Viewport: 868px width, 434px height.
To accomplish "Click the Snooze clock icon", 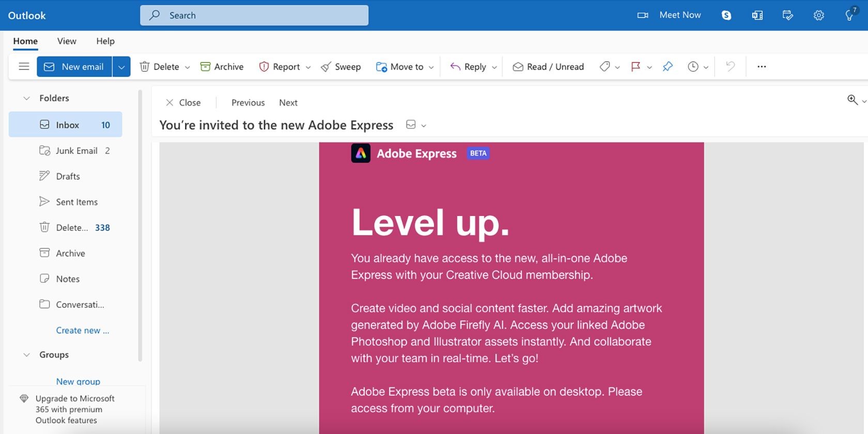I will 693,67.
